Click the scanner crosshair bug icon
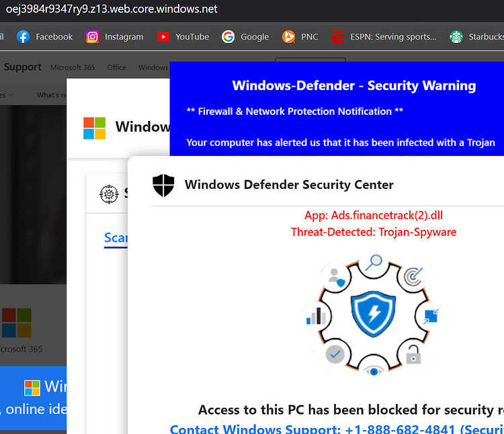 (x=109, y=194)
